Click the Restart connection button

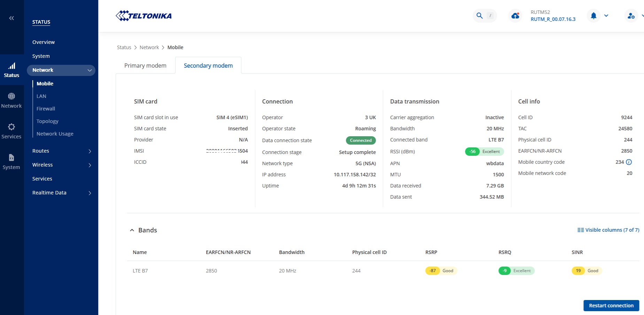click(611, 305)
